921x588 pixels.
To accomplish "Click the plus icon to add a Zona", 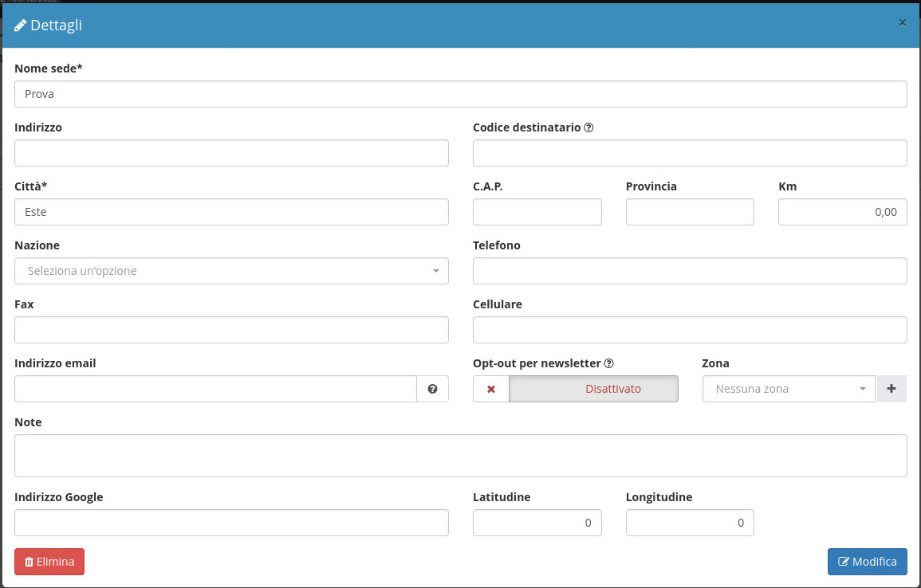I will [x=891, y=389].
